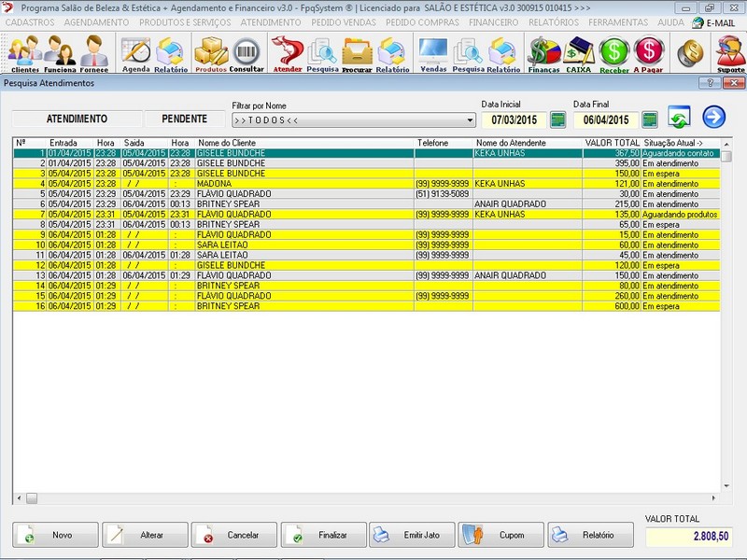
Task: Click the Finalizar button
Action: pyautogui.click(x=322, y=535)
